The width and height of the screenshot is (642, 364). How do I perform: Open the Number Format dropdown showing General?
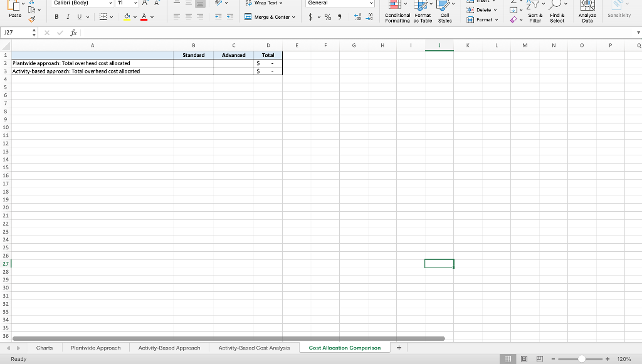[x=339, y=3]
